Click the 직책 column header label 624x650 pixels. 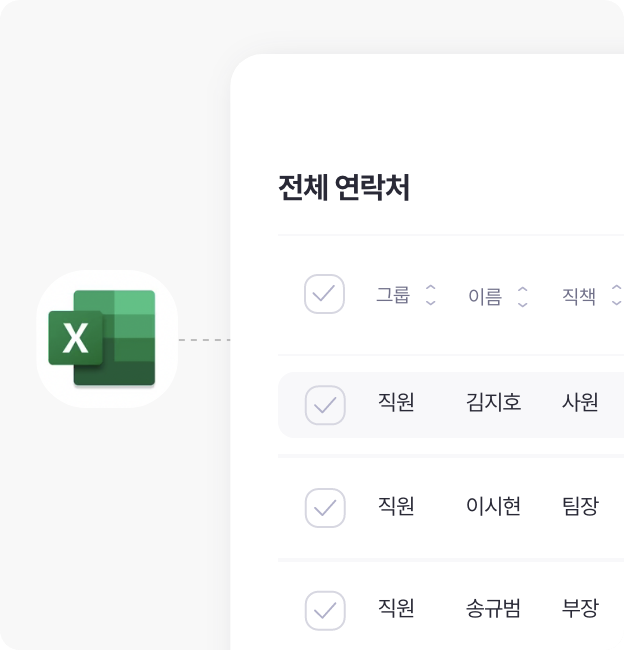click(579, 296)
